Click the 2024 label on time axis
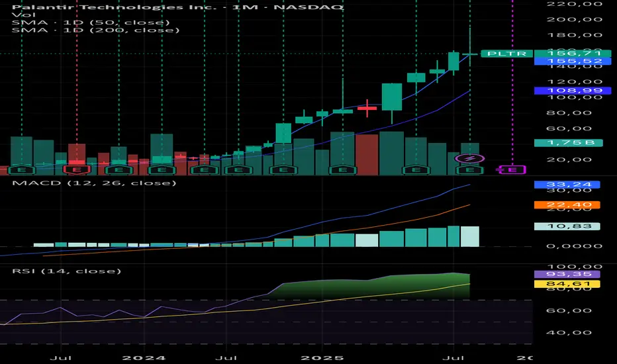The height and width of the screenshot is (364, 617). point(144,358)
